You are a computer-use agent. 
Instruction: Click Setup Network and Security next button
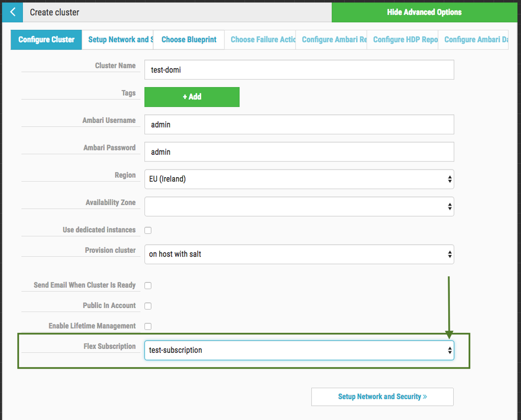point(382,397)
